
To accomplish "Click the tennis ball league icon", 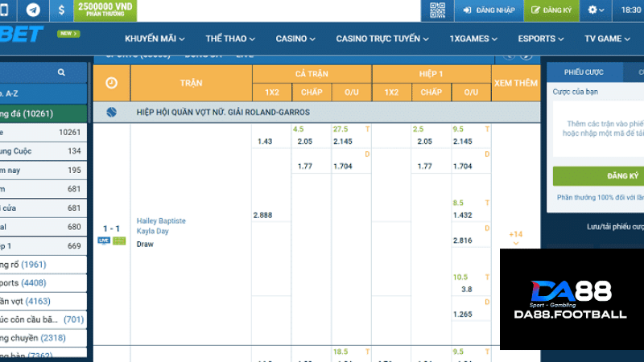I will [111, 113].
